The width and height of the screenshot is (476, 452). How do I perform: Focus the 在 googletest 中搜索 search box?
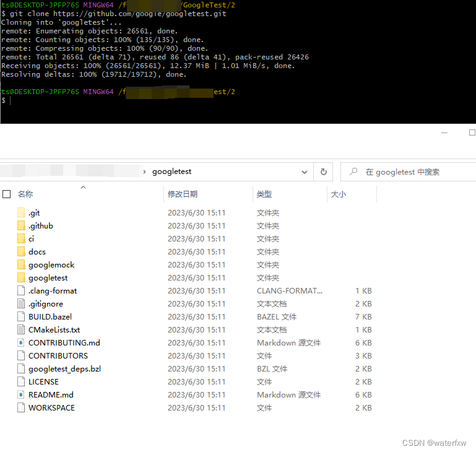409,172
